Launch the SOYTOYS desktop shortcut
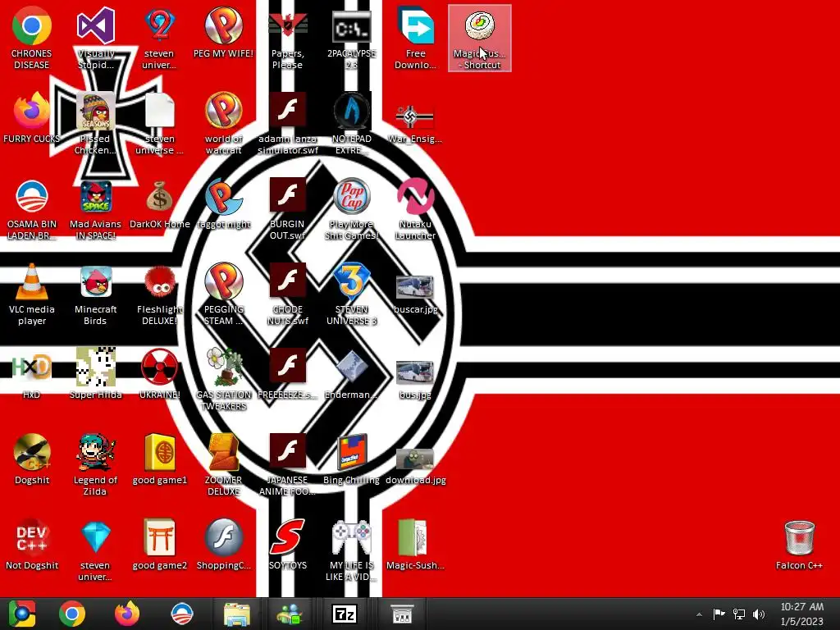 pos(288,545)
